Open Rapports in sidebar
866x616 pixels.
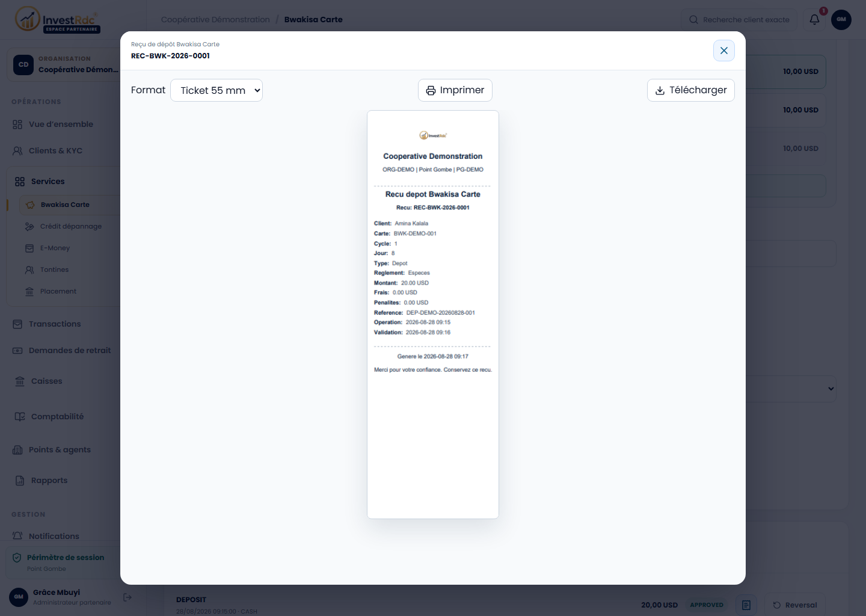click(x=49, y=480)
